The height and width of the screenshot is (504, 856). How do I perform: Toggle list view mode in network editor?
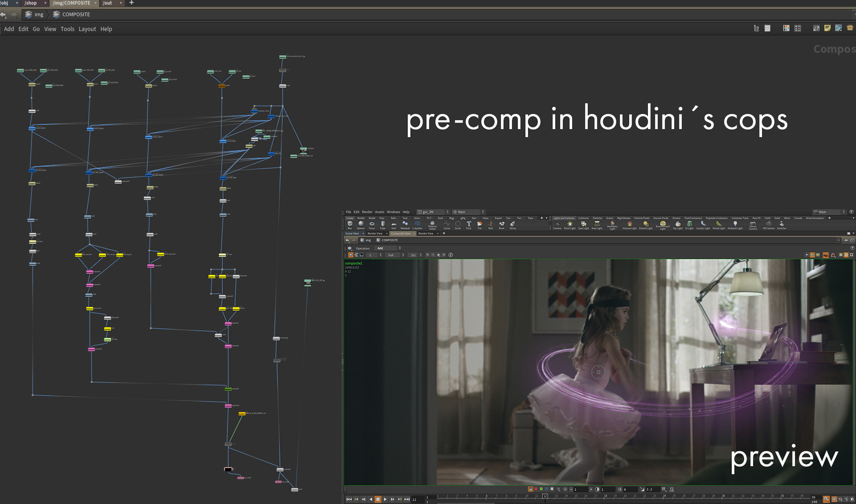point(767,28)
